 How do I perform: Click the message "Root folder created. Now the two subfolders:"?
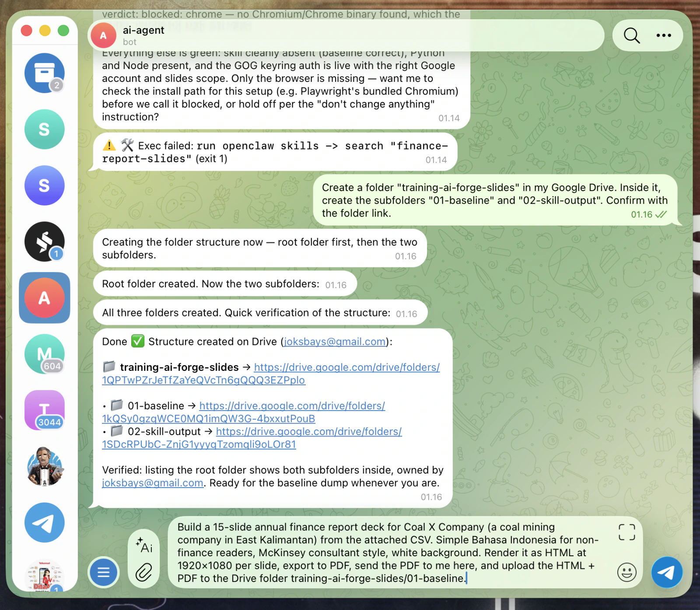click(x=225, y=284)
